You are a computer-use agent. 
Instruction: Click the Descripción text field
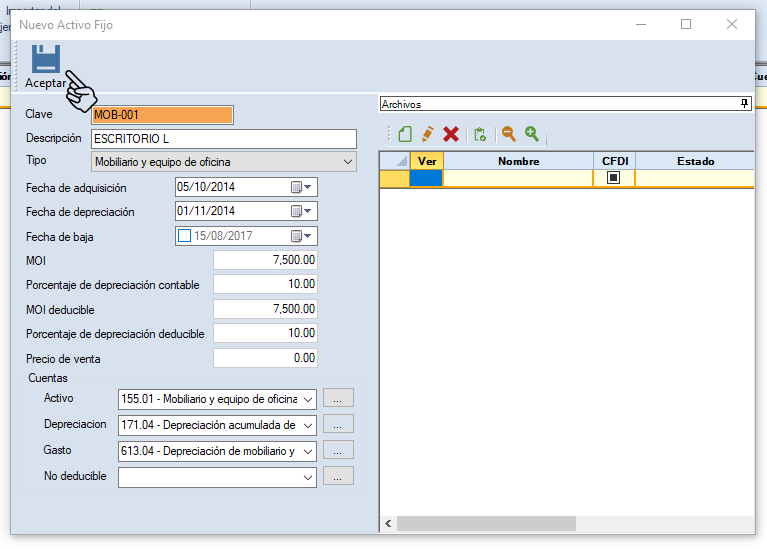[x=223, y=138]
